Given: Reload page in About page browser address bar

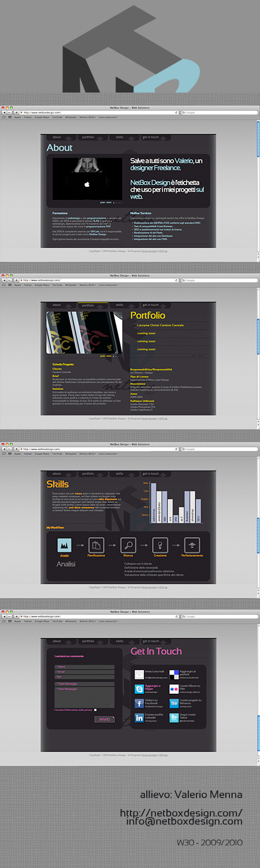Looking at the screenshot, I should coord(177,112).
